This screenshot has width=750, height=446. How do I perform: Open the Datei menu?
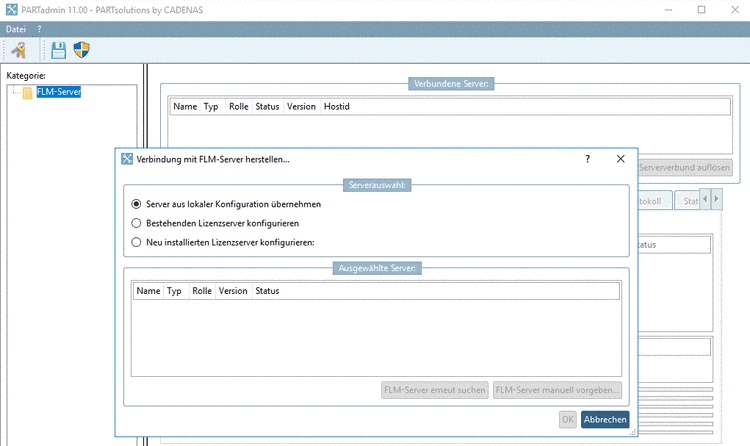(x=16, y=29)
